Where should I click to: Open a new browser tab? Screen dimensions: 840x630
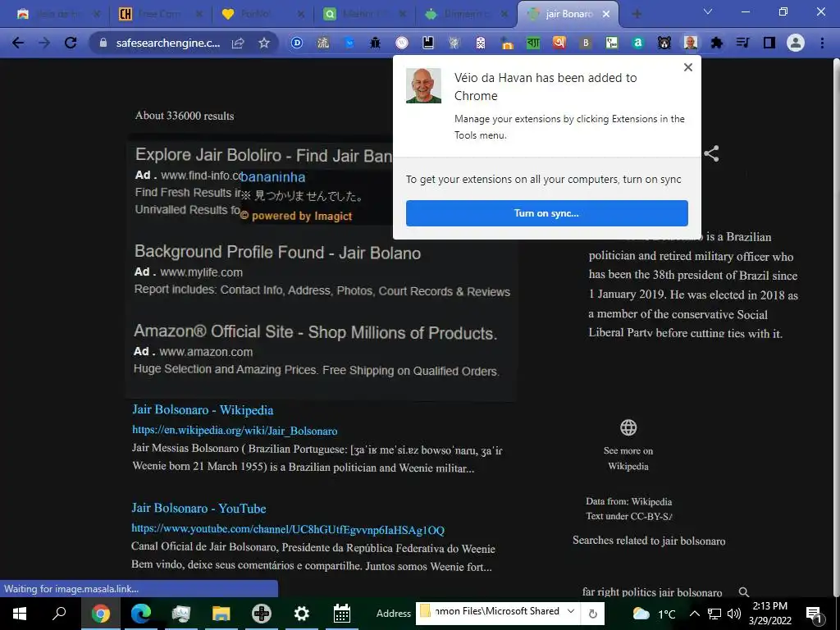pos(637,14)
